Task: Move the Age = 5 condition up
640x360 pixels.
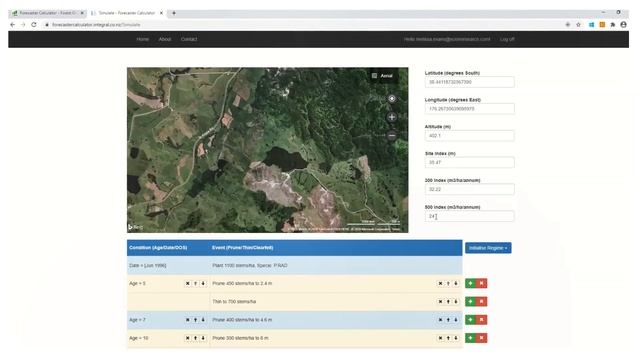Action: [195, 283]
